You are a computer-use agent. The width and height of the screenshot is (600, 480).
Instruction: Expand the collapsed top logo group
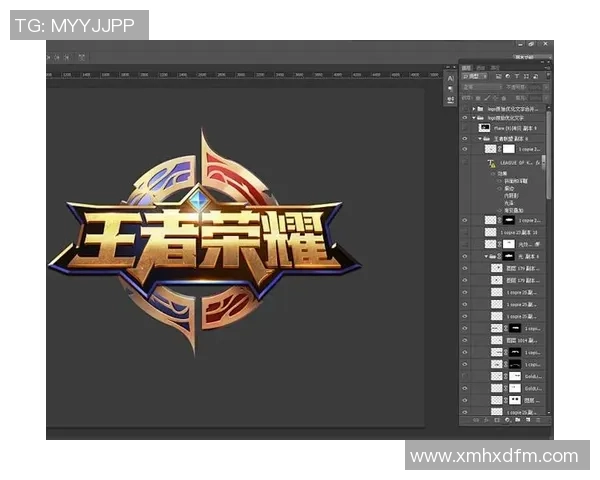tap(474, 109)
